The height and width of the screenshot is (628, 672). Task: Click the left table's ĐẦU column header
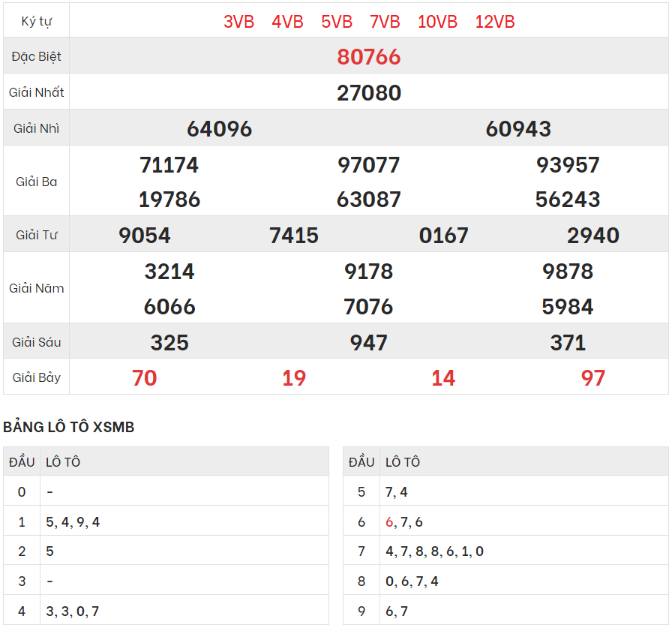coord(22,462)
